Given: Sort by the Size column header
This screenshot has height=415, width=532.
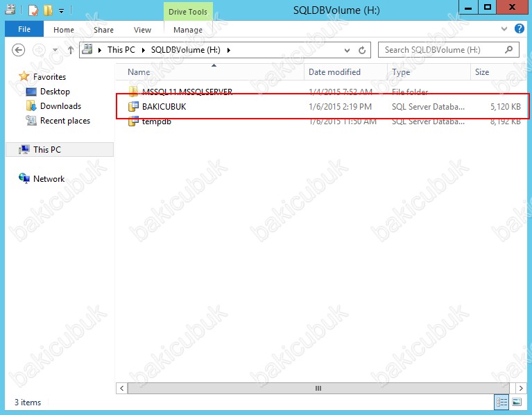Looking at the screenshot, I should pyautogui.click(x=499, y=72).
